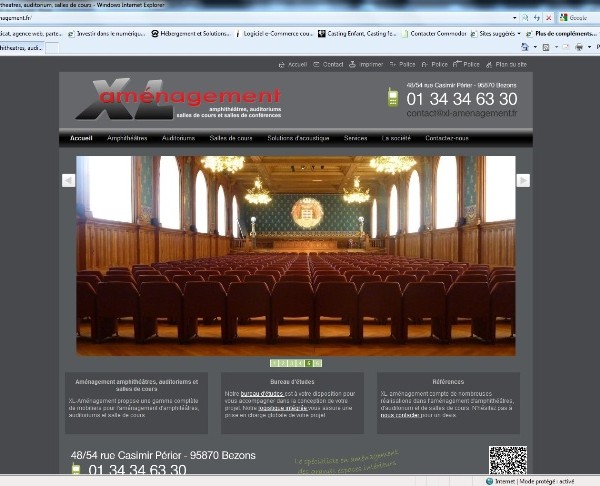Click the red stop loading X in address bar
This screenshot has height=486, width=600.
pyautogui.click(x=548, y=18)
